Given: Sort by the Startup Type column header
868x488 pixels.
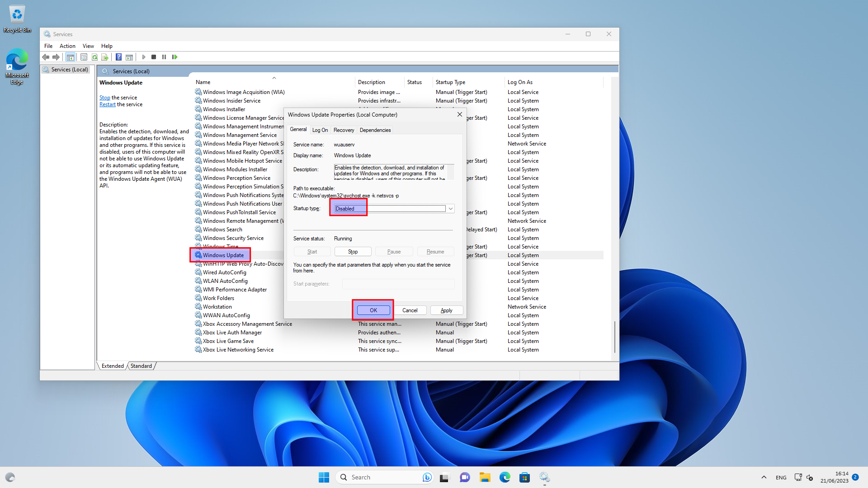Looking at the screenshot, I should 469,82.
